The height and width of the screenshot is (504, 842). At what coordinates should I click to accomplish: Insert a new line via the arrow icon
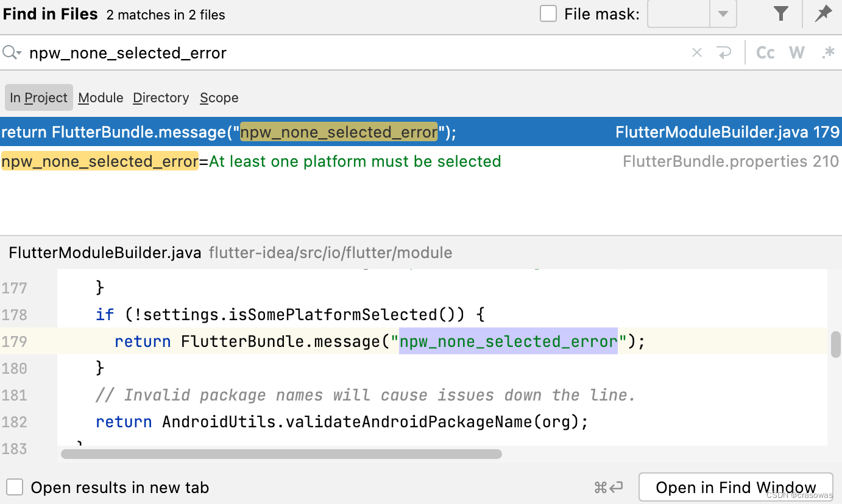pos(724,53)
